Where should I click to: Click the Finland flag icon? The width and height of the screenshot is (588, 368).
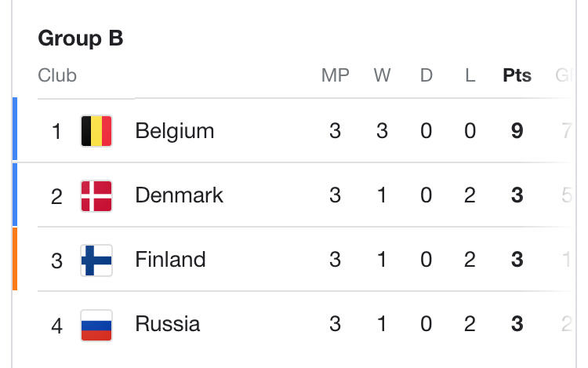click(96, 260)
